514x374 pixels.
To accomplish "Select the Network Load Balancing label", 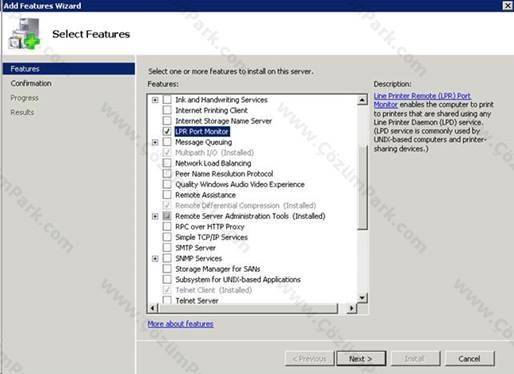I will [x=213, y=163].
